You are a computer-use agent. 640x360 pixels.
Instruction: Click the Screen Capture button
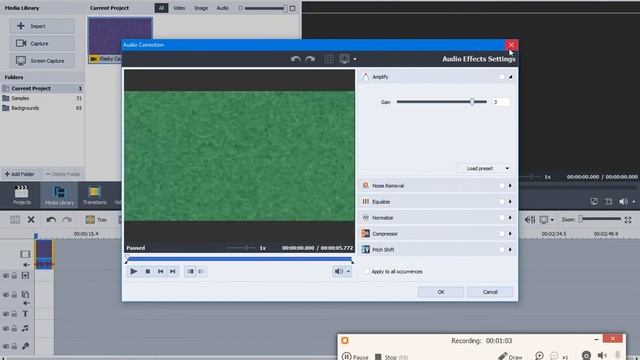coord(42,61)
